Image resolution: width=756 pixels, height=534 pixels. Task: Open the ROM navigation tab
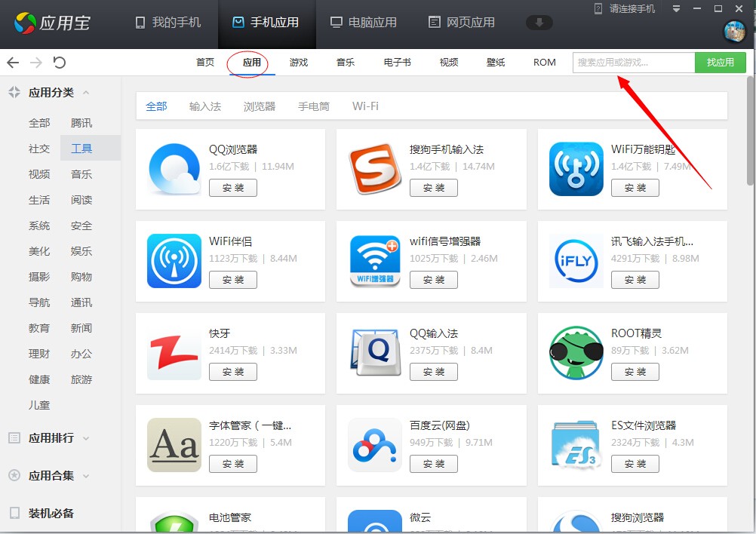[544, 62]
